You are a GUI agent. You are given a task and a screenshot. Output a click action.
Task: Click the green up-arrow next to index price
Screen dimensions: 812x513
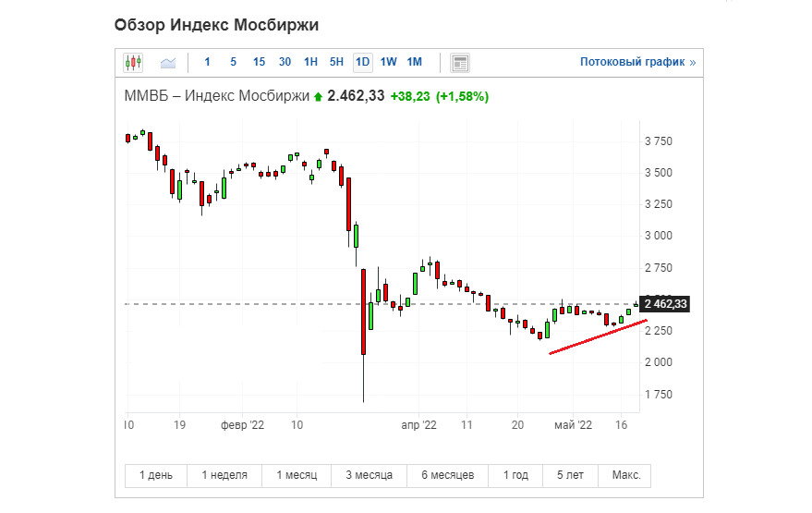[x=318, y=97]
